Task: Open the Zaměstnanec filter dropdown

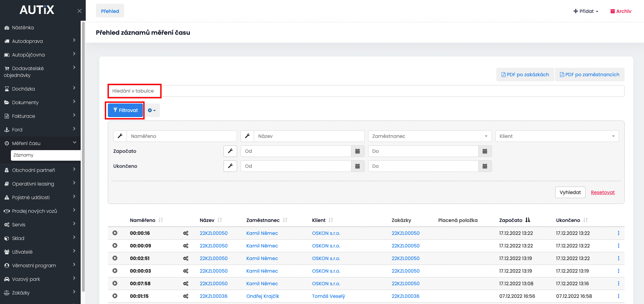Action: pyautogui.click(x=430, y=136)
